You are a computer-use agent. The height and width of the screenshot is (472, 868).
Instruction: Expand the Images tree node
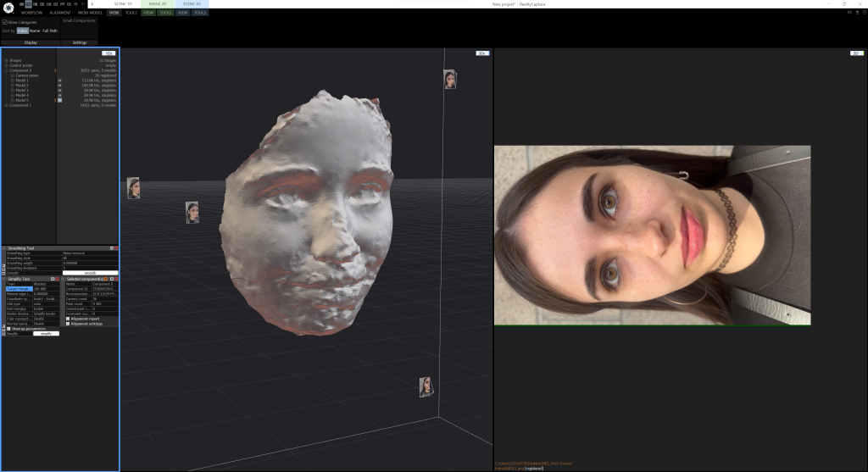[6, 60]
